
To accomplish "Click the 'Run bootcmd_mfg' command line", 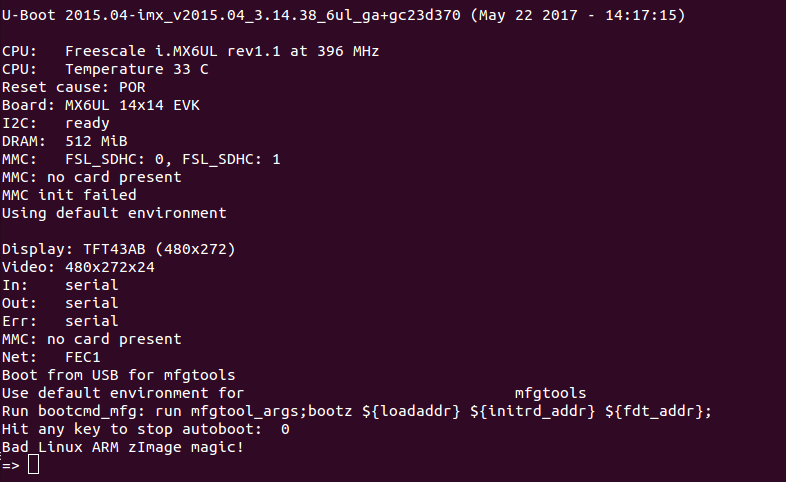I will click(357, 411).
